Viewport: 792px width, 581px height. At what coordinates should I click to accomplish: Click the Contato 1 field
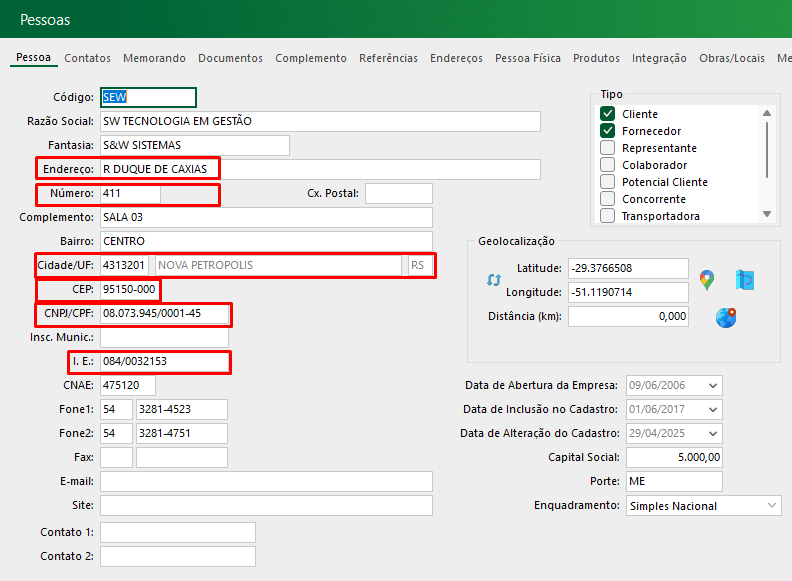click(x=178, y=532)
